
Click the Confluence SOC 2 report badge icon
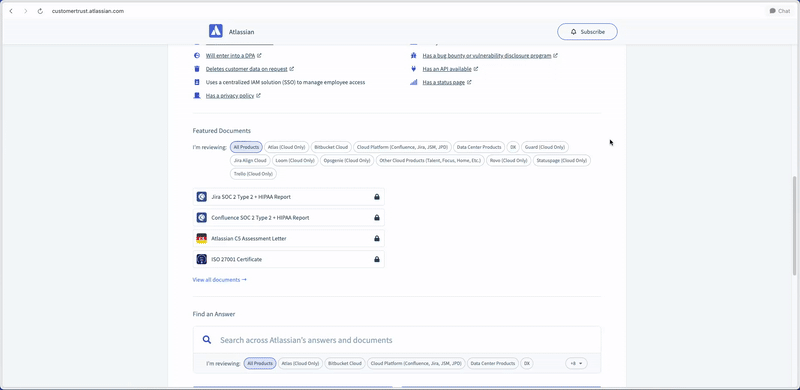pos(202,217)
